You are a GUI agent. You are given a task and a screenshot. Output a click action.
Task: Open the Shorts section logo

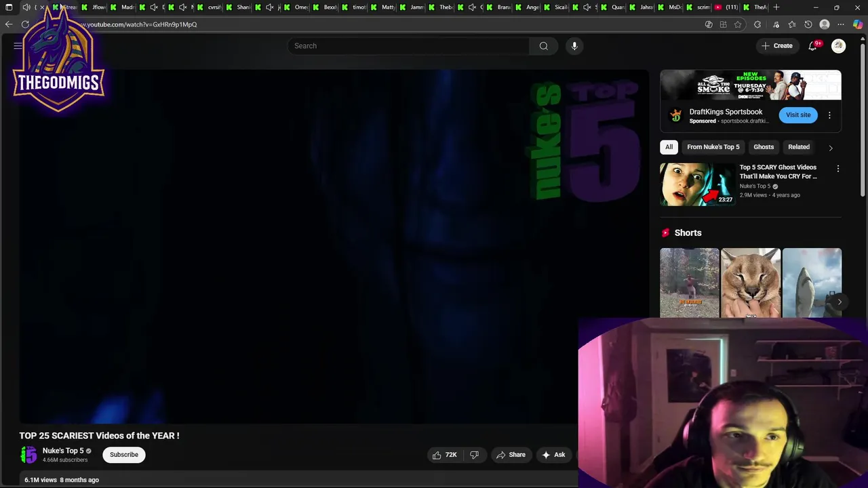(665, 233)
